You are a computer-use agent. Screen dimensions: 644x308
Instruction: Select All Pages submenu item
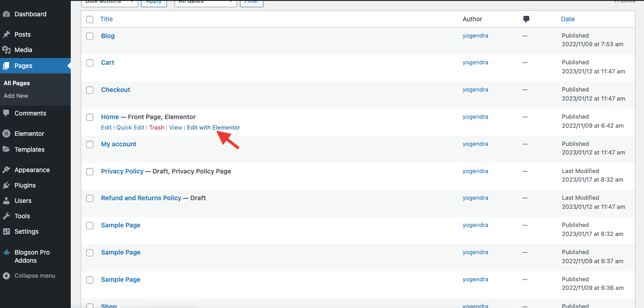pyautogui.click(x=17, y=83)
